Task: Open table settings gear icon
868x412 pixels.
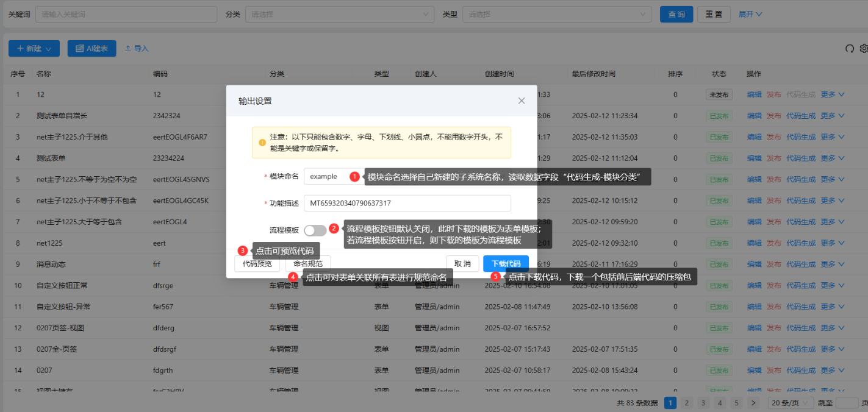Action: point(864,49)
